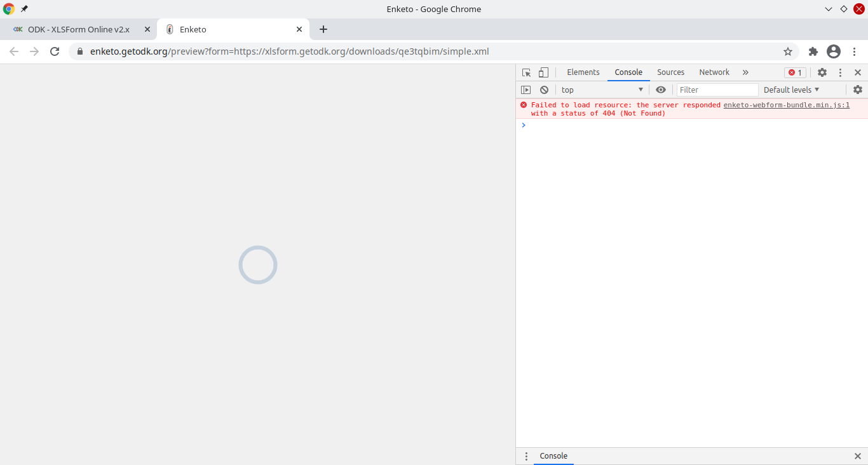Select the Inspect element tool in DevTools
868x465 pixels.
click(526, 72)
